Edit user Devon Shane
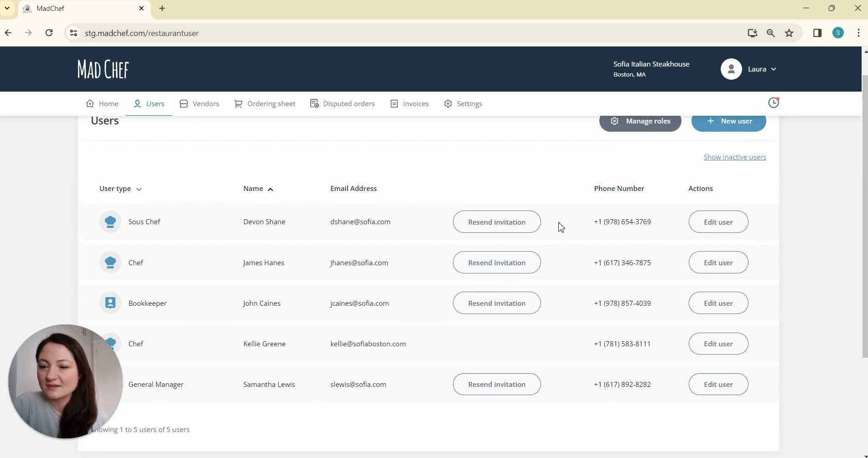Viewport: 868px width, 458px height. coord(718,222)
